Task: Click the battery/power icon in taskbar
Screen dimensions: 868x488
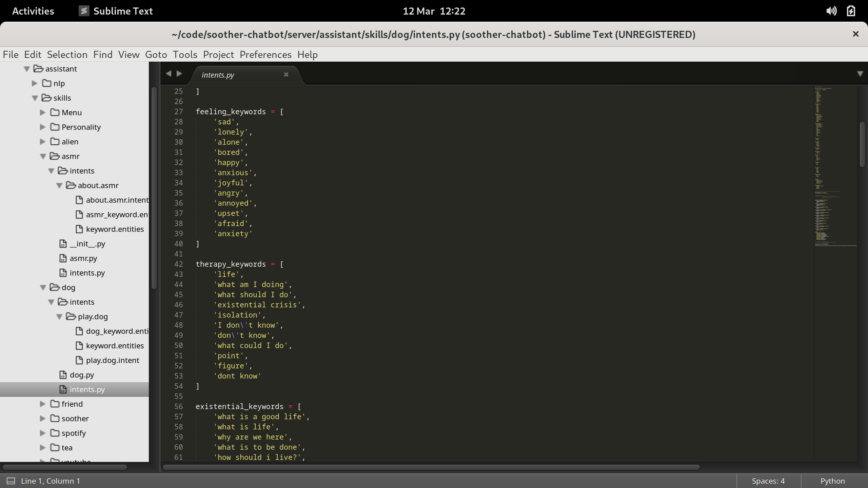Action: [x=851, y=11]
